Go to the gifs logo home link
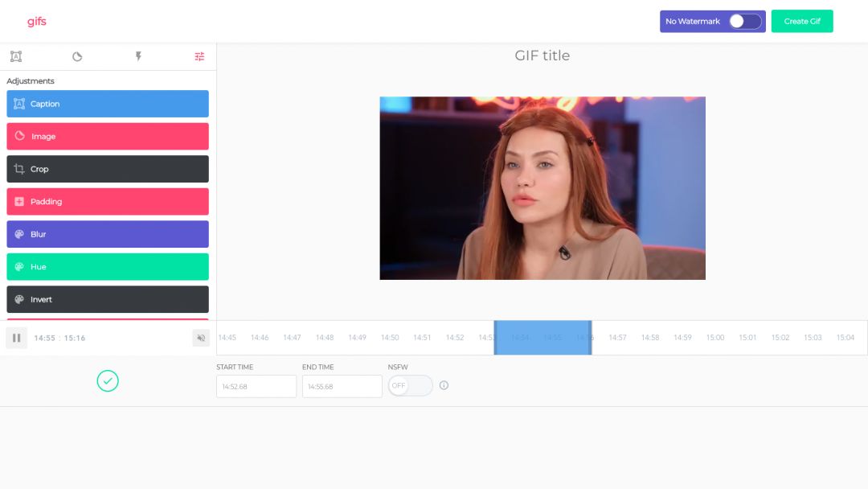Viewport: 868px width, 489px height. tap(37, 22)
